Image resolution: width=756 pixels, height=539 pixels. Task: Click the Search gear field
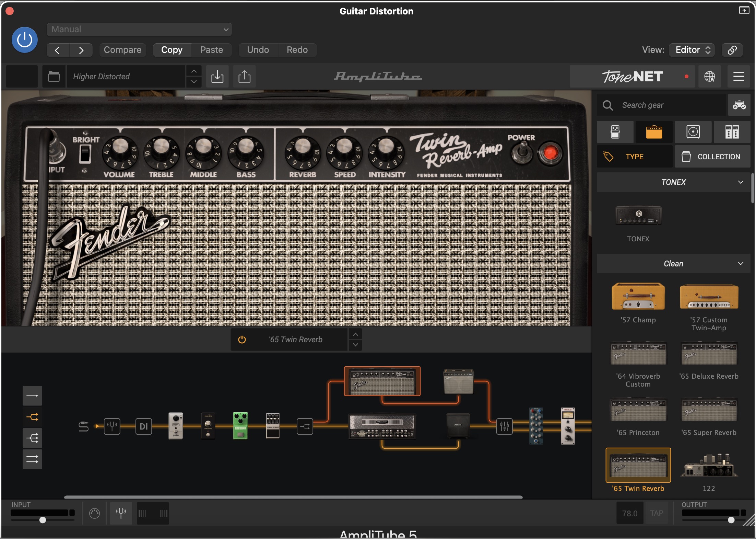(661, 105)
